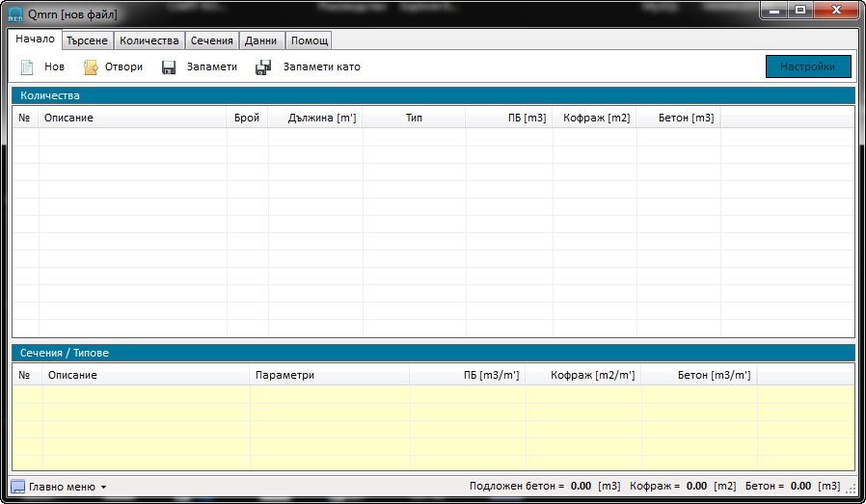Image resolution: width=866 pixels, height=504 pixels.
Task: Click the Отвори open folder icon
Action: [91, 67]
